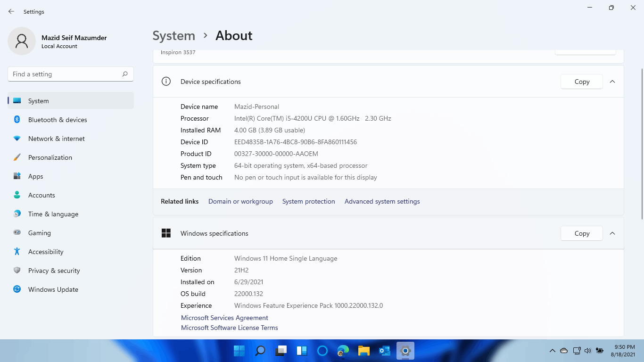Click the network display tray icon
The image size is (644, 362).
[576, 351]
